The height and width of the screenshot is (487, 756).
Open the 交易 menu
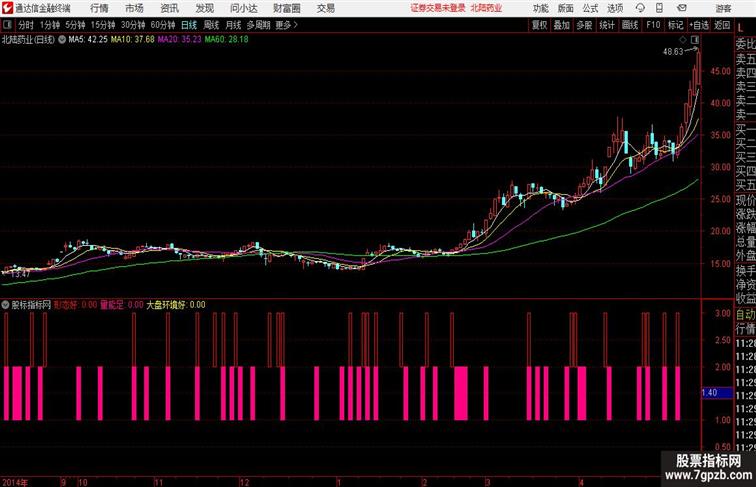pos(326,8)
